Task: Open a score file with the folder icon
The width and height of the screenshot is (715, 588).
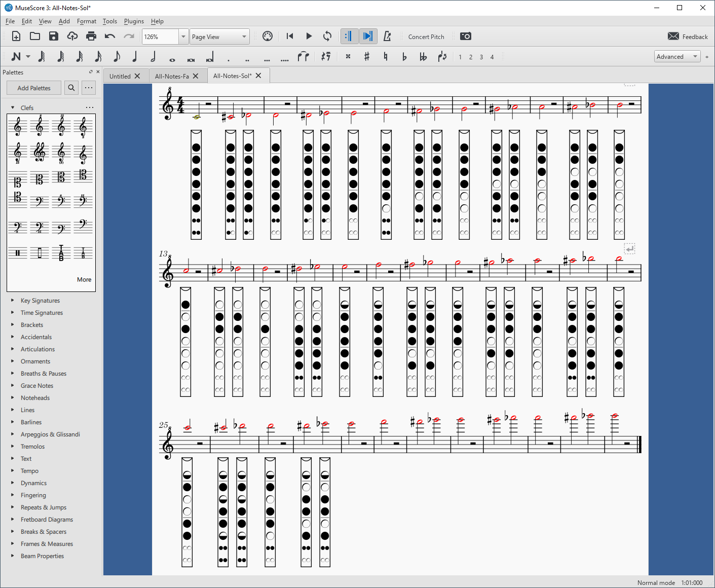Action: (x=35, y=36)
